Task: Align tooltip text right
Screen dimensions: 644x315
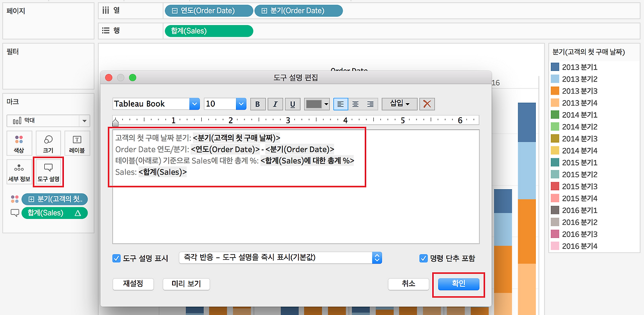Action: 370,104
